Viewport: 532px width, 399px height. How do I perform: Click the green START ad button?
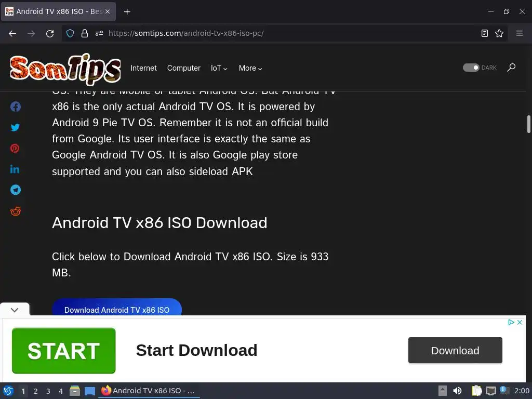63,351
